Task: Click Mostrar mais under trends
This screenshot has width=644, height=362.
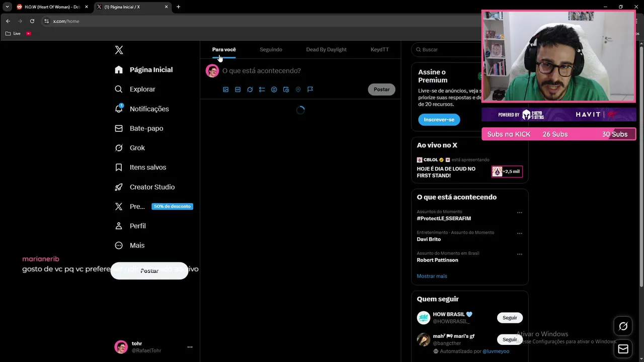Action: 432,276
